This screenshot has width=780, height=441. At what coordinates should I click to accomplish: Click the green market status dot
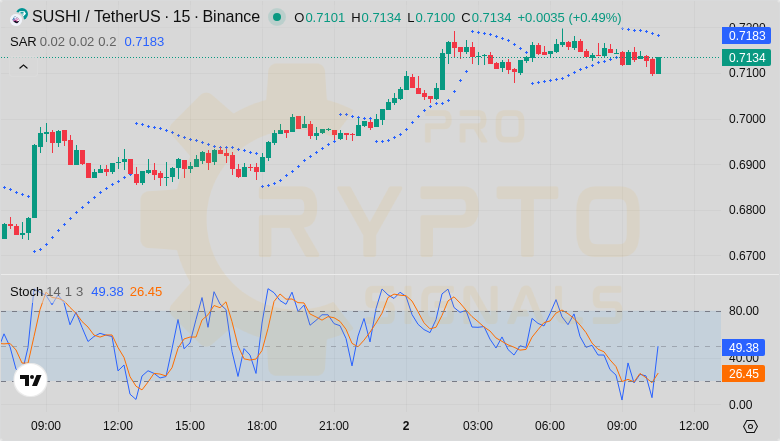click(x=277, y=17)
